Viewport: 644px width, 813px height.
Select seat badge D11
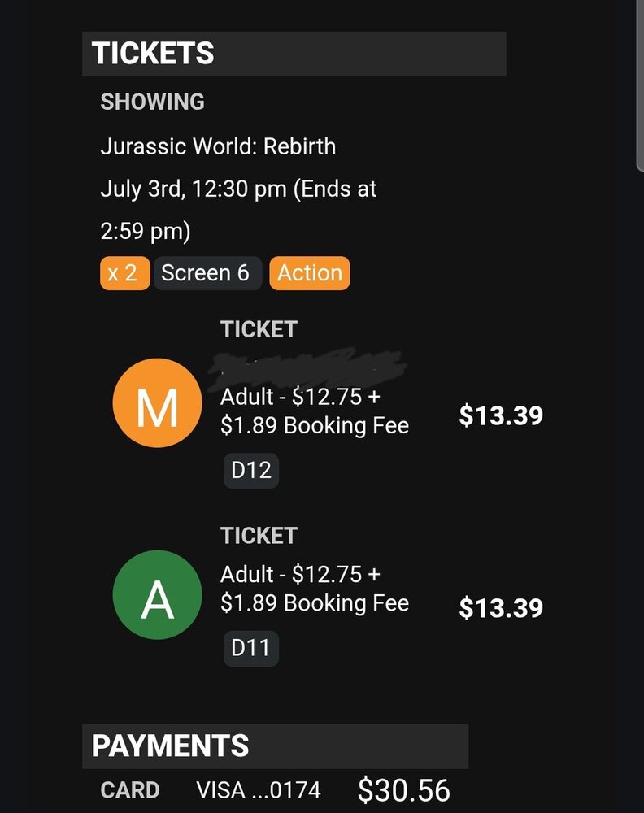251,649
